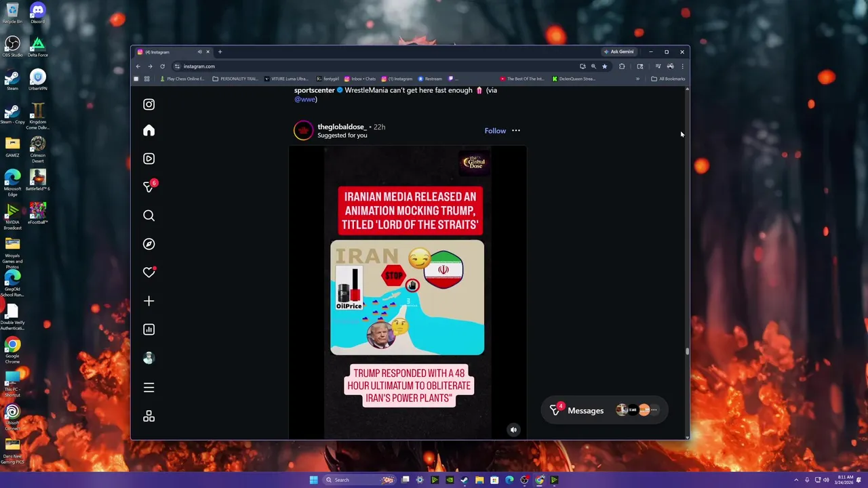This screenshot has width=868, height=488.
Task: Open post options three-dot menu
Action: click(x=516, y=131)
